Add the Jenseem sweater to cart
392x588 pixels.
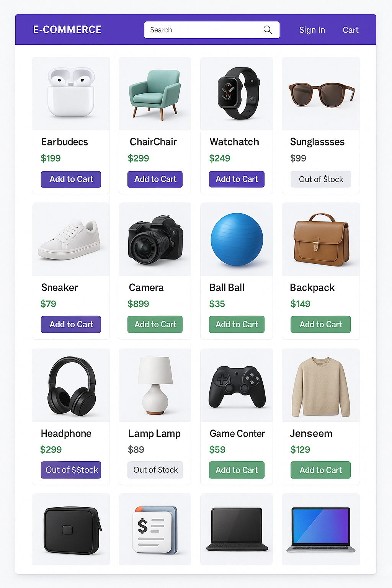(320, 470)
